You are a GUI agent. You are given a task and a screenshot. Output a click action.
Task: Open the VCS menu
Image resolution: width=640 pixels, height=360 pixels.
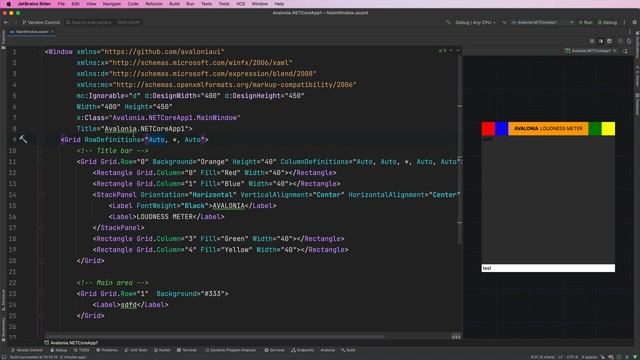[241, 4]
